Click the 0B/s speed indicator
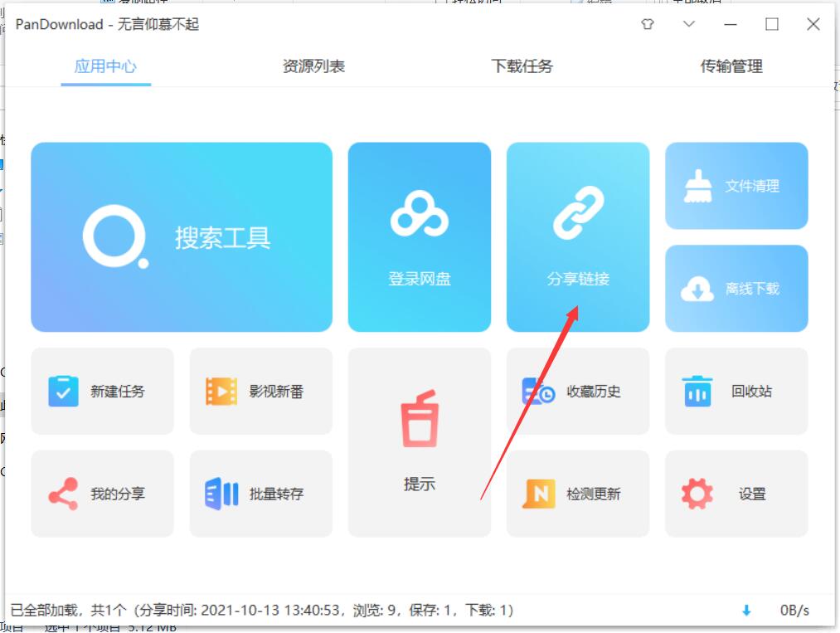Image resolution: width=840 pixels, height=633 pixels. coord(794,611)
